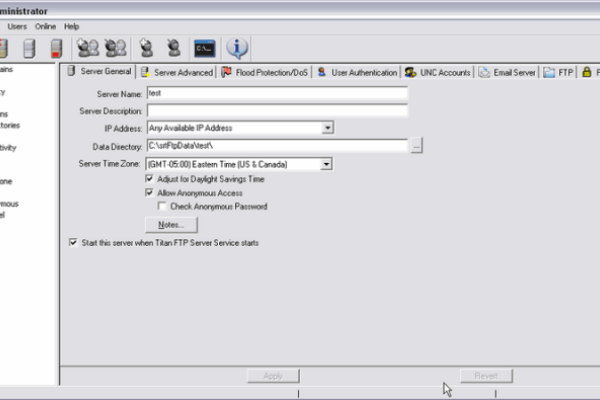Open the command console toolbar icon
Screen dimensions: 600x400
[205, 49]
